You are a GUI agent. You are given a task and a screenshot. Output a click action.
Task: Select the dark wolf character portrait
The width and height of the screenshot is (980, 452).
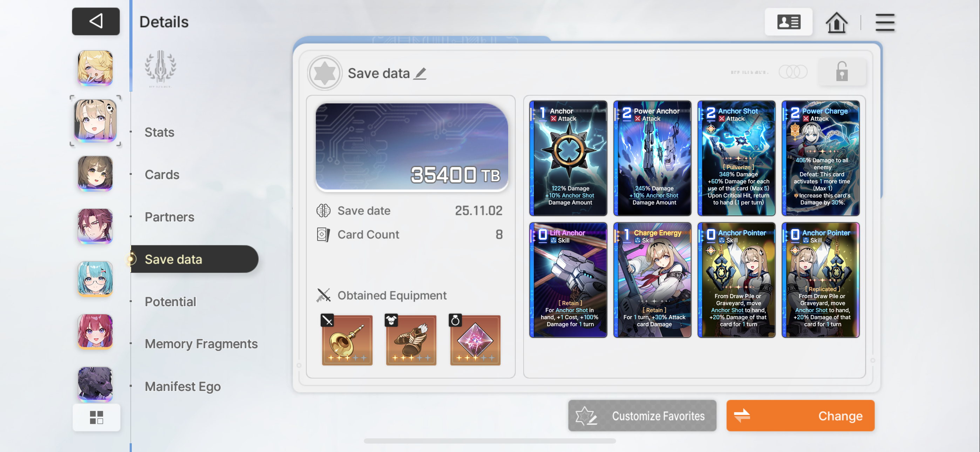pos(95,384)
